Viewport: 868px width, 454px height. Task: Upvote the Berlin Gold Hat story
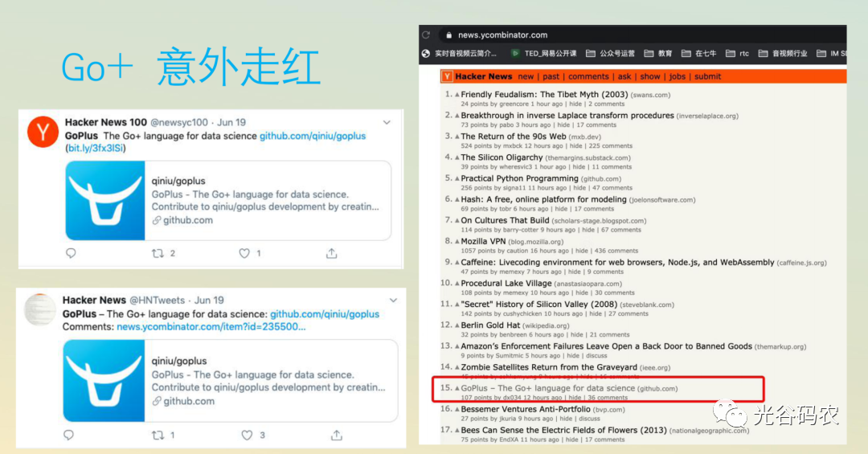[457, 326]
